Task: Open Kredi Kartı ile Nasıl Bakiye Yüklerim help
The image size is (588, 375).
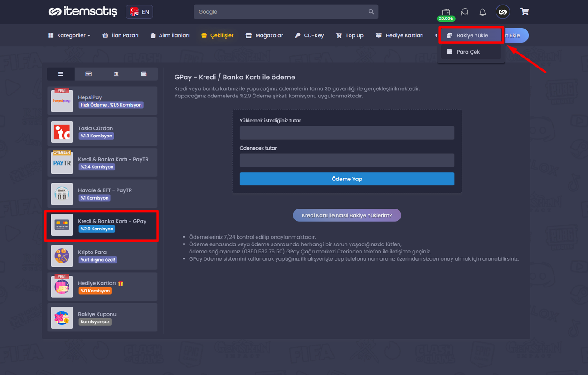Action: click(x=347, y=215)
